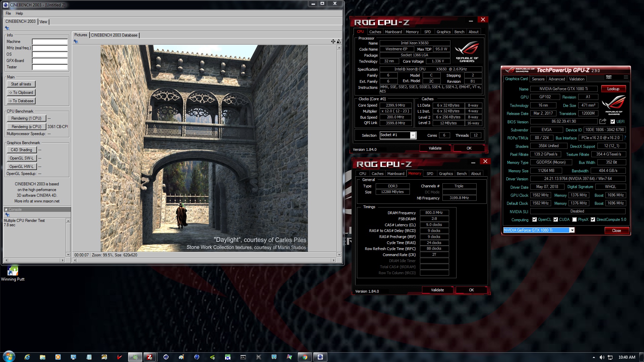The width and height of the screenshot is (644, 362).
Task: Open Cinebench File menu
Action: pos(8,13)
